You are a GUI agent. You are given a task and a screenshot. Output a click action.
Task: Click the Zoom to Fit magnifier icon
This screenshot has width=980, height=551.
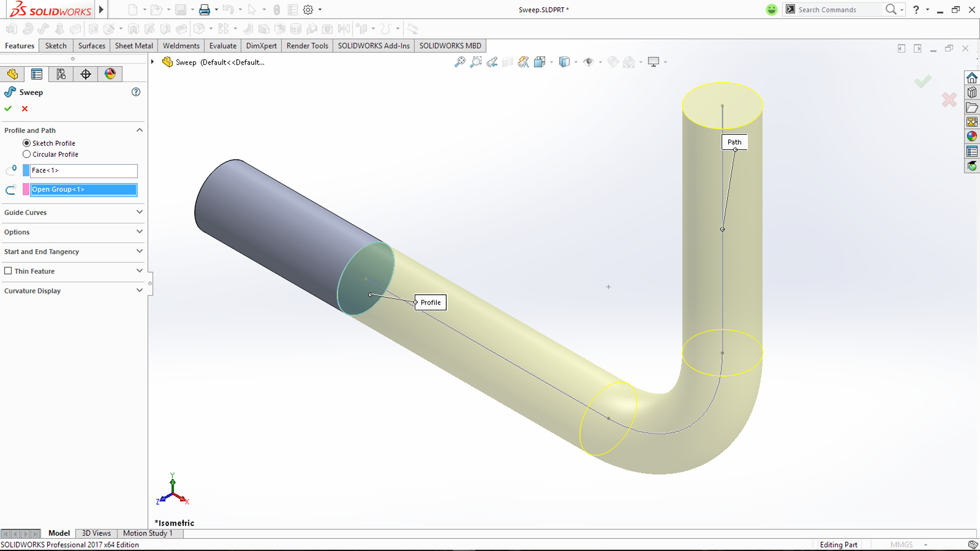tap(460, 62)
